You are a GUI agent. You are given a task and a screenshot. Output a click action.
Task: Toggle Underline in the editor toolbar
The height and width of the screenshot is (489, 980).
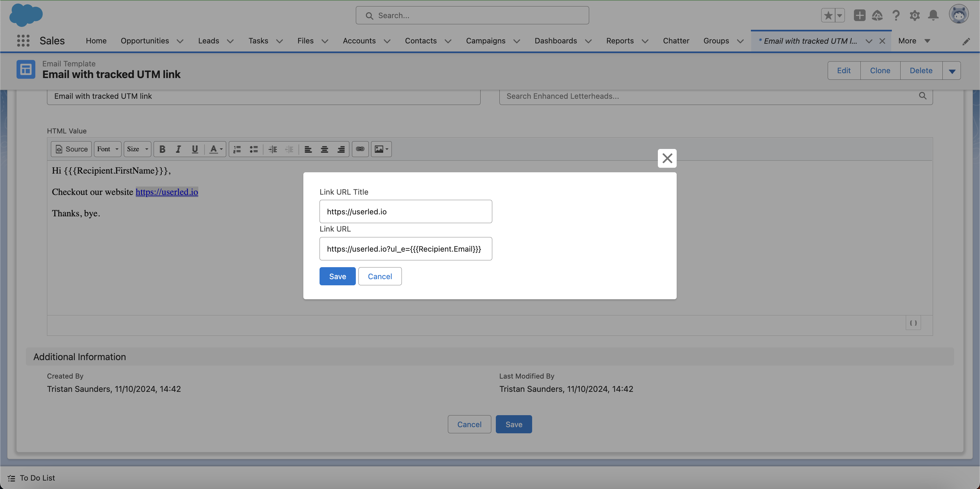(x=195, y=149)
